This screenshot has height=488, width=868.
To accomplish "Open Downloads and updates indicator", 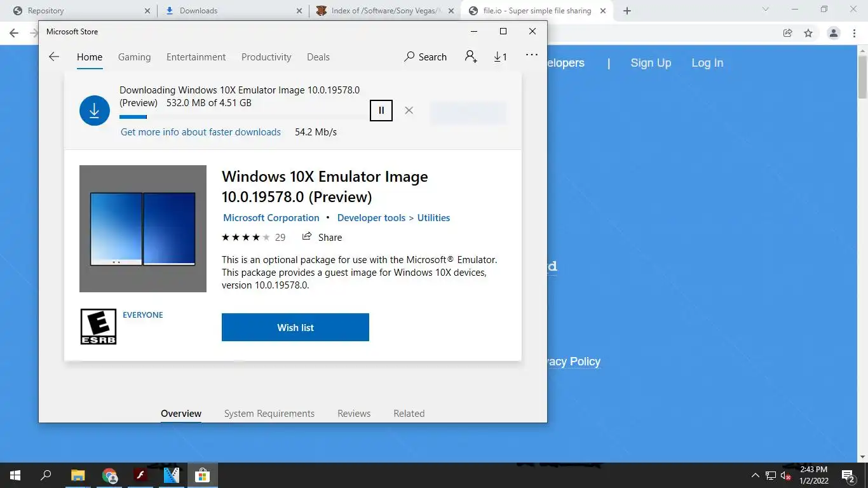I will 501,57.
